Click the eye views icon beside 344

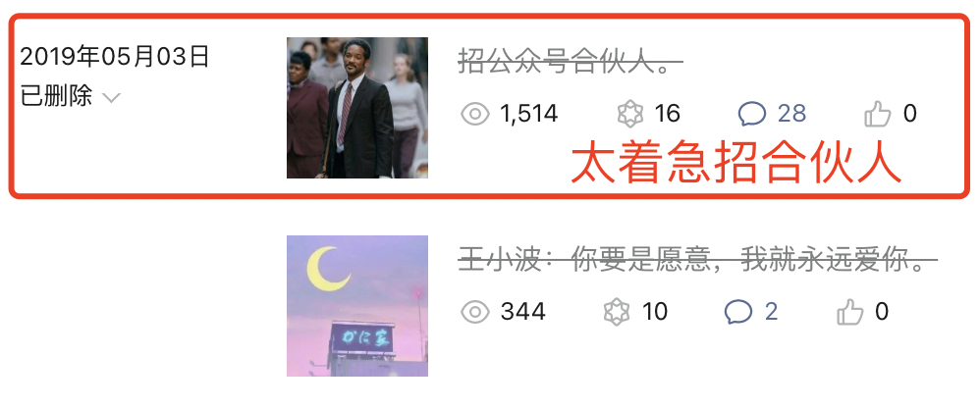click(x=475, y=311)
